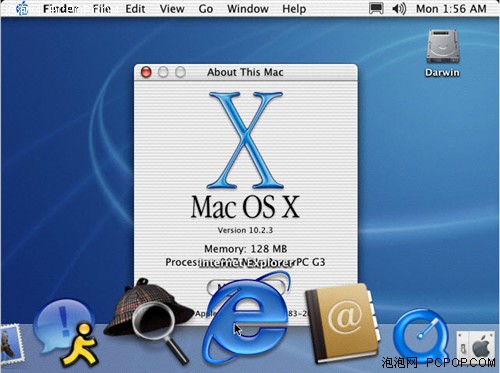Click the Darwin drive label
This screenshot has height=373, width=500.
pos(442,72)
